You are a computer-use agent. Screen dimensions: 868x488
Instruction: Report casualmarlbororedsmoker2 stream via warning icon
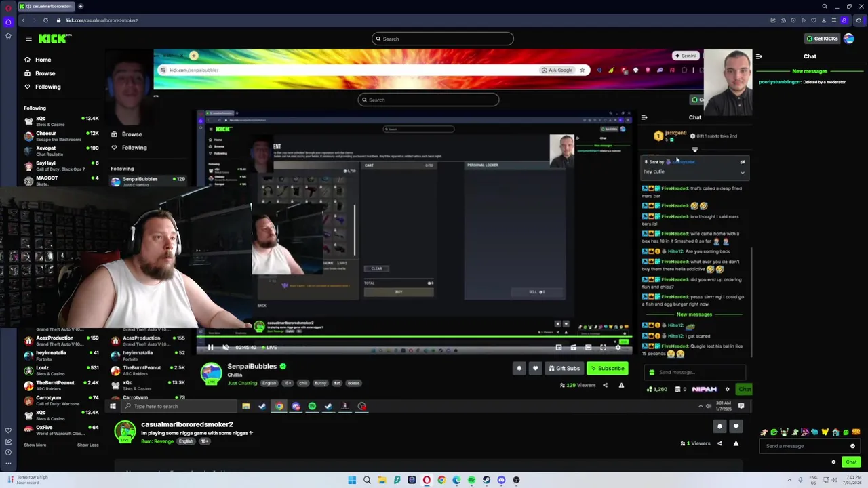(x=736, y=443)
